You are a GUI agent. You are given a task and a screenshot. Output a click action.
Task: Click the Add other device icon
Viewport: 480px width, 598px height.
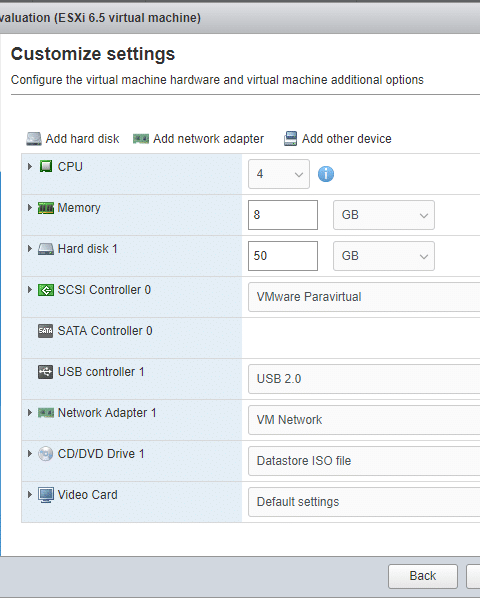point(291,139)
